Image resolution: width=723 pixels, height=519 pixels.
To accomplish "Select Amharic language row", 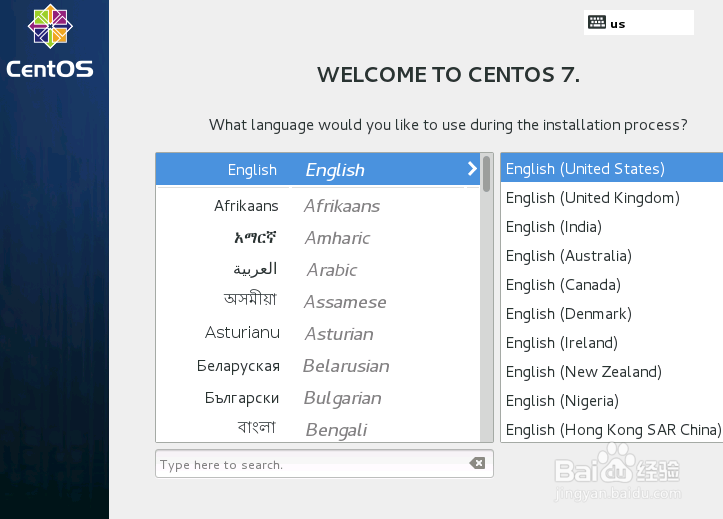I will tap(318, 238).
